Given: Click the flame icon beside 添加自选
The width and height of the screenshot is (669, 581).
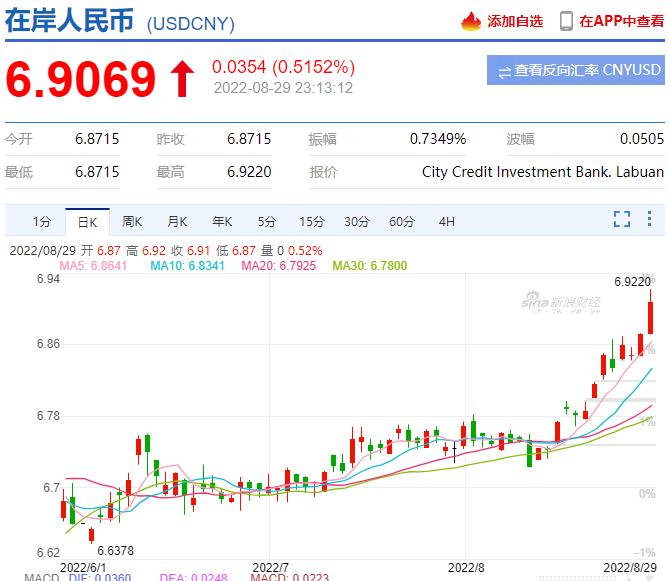Looking at the screenshot, I should tap(470, 21).
